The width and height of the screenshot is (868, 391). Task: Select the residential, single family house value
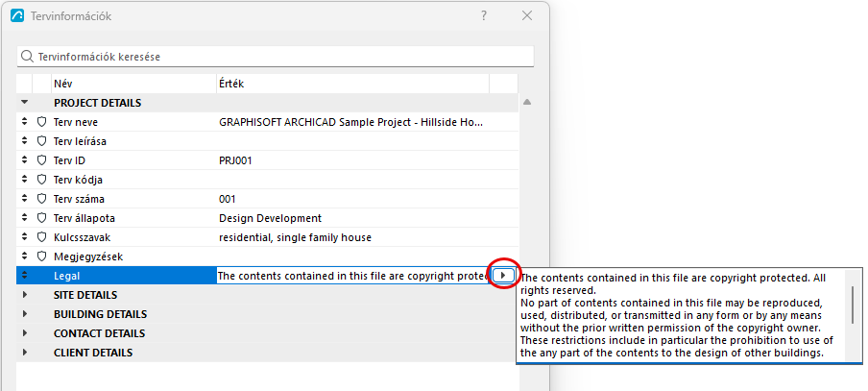pyautogui.click(x=295, y=237)
